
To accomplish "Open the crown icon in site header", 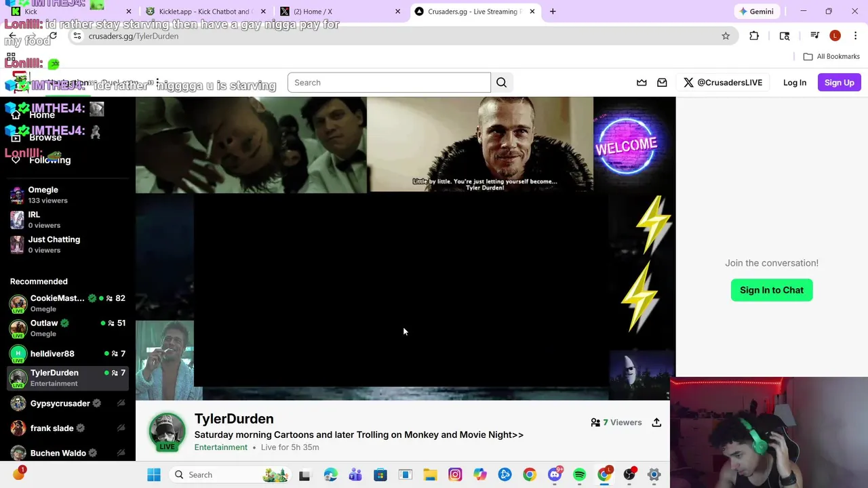I will click(642, 83).
